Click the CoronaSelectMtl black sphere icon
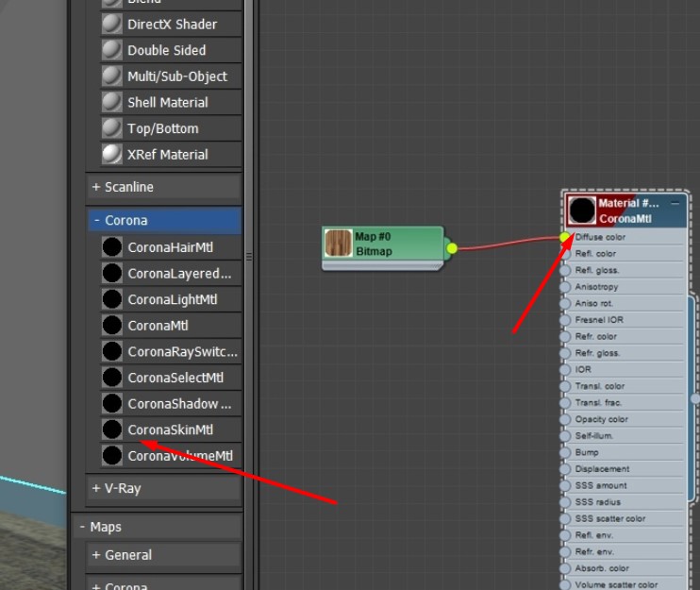This screenshot has height=590, width=700. (111, 378)
